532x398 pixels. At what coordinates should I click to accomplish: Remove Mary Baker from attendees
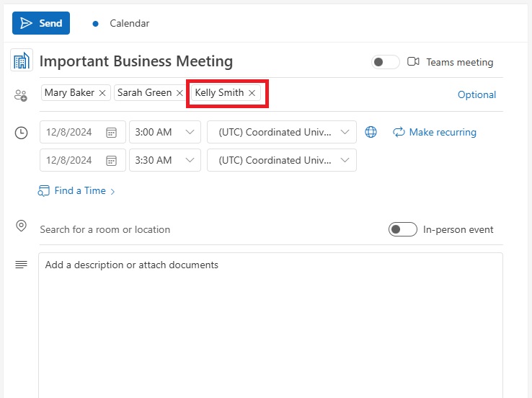pyautogui.click(x=102, y=93)
